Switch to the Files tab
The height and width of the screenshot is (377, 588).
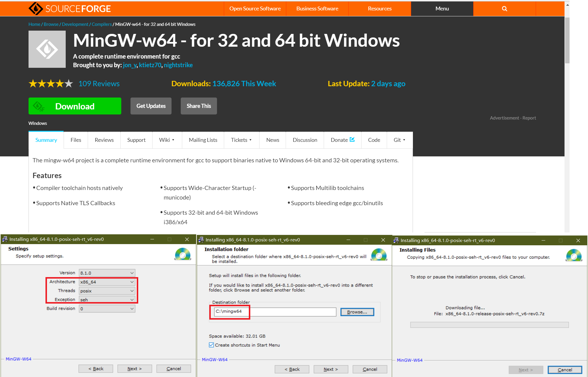[x=76, y=140]
